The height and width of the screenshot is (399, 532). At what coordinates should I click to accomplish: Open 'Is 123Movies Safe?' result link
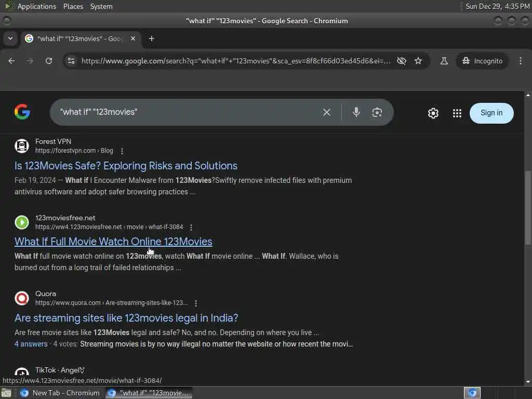coord(126,166)
